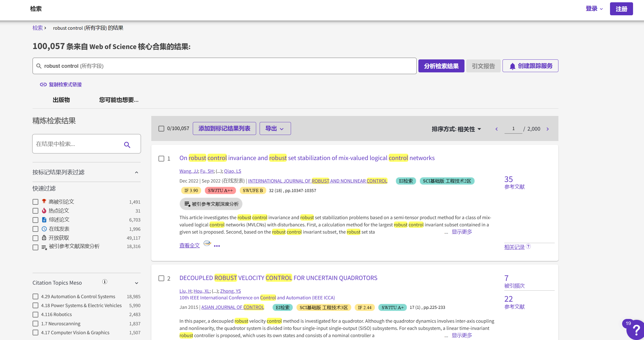The image size is (644, 340).
Task: Show more of result 2 abstract
Action: (x=462, y=335)
